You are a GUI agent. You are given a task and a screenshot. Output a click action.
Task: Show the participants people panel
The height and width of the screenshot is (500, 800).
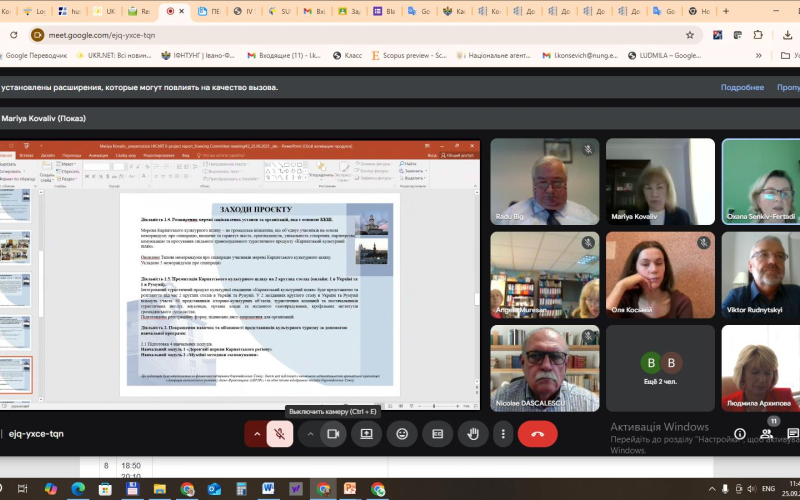point(767,434)
